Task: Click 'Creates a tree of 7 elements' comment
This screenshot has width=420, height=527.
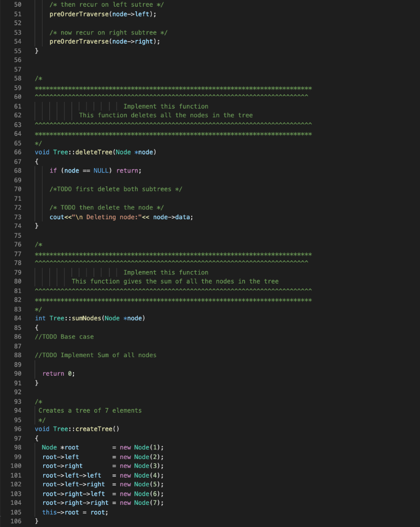Action: (x=90, y=411)
